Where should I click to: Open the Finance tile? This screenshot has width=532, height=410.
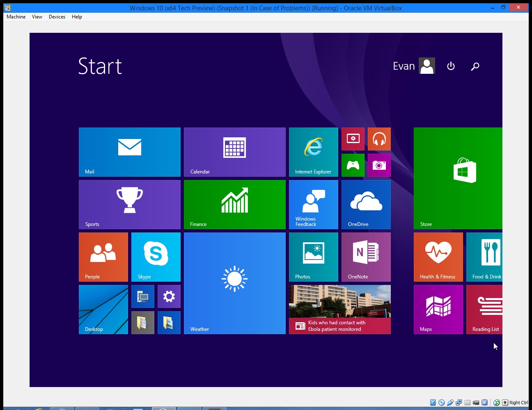[x=235, y=205]
